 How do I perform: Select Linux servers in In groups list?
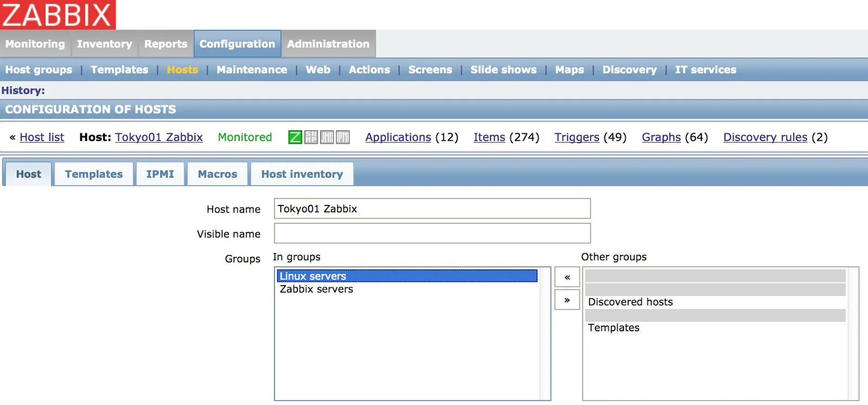[407, 276]
